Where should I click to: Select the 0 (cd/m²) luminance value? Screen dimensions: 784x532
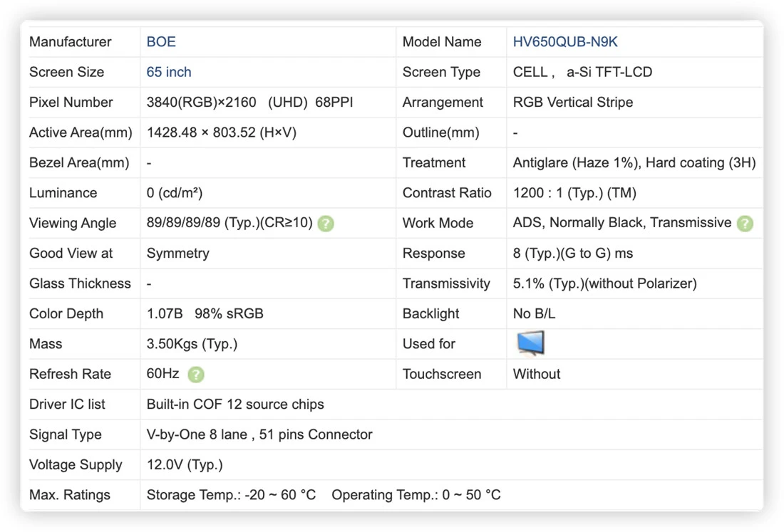175,193
